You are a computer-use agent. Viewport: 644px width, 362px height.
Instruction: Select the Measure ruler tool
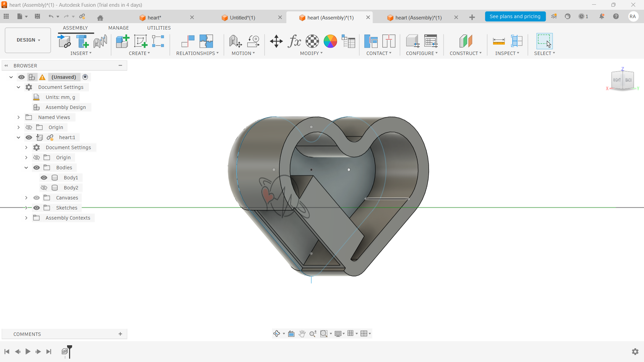(498, 42)
